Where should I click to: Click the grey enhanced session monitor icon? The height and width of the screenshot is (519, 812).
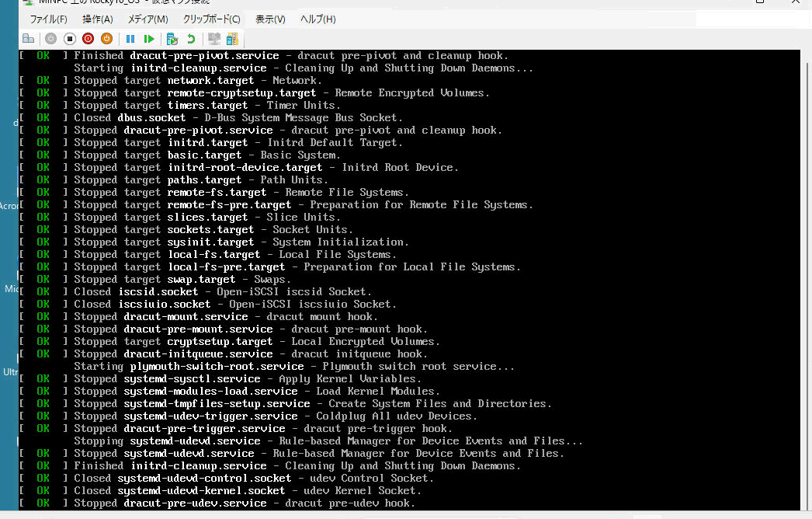coord(214,39)
